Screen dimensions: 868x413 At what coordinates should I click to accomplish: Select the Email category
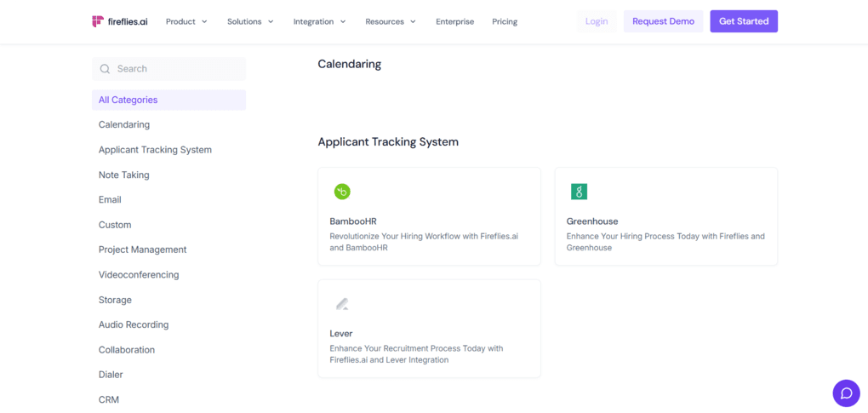pyautogui.click(x=110, y=200)
